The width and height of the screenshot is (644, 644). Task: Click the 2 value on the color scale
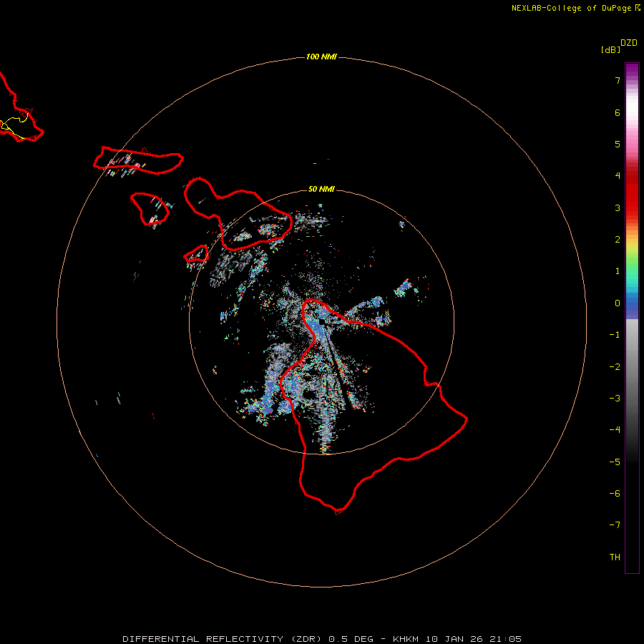click(618, 240)
